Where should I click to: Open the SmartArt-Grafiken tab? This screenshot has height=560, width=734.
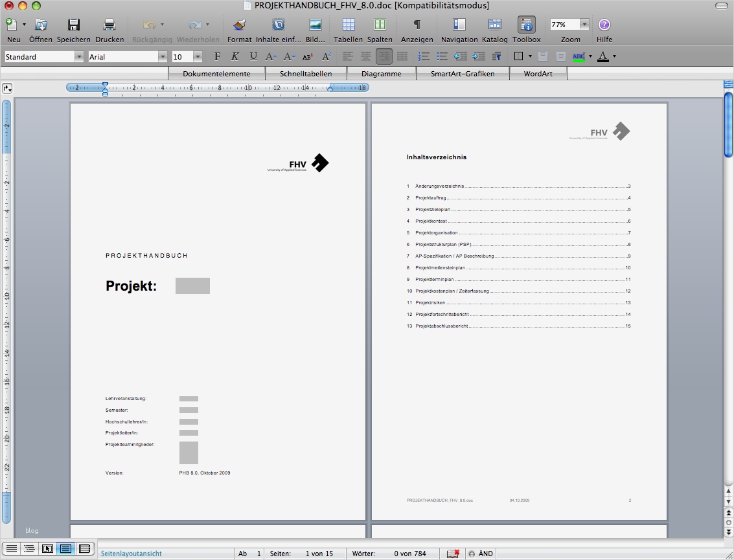click(463, 73)
